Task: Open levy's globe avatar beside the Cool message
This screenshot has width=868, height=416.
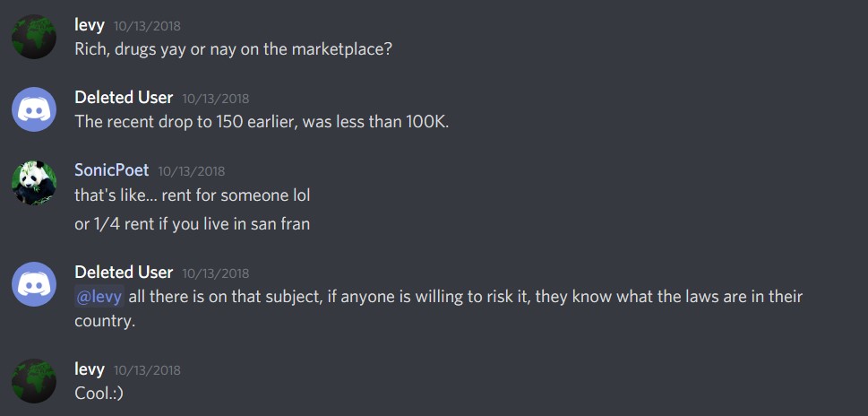Action: 34,380
